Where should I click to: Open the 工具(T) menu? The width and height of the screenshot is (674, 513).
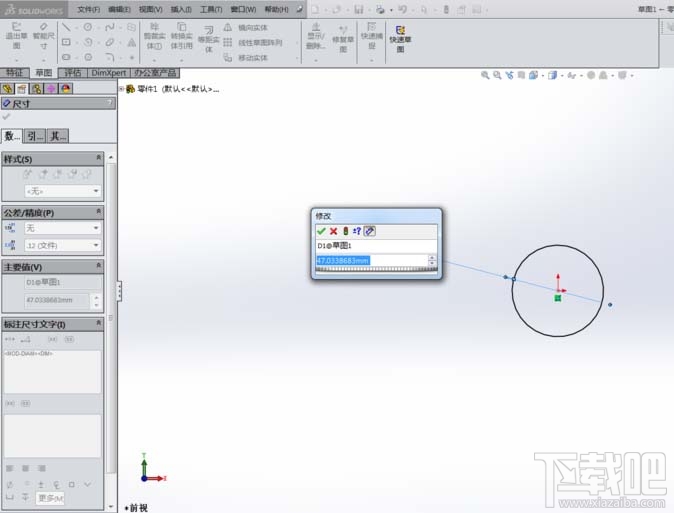pyautogui.click(x=211, y=9)
